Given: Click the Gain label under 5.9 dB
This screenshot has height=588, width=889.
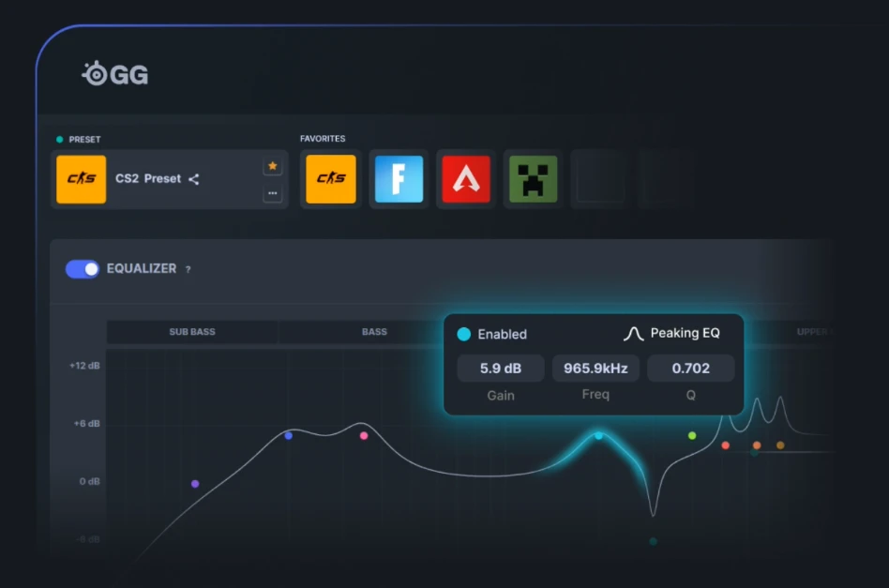Looking at the screenshot, I should 501,395.
